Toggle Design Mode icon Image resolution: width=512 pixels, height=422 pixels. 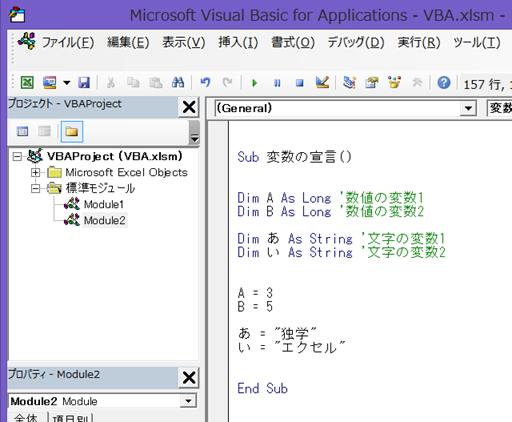click(322, 82)
